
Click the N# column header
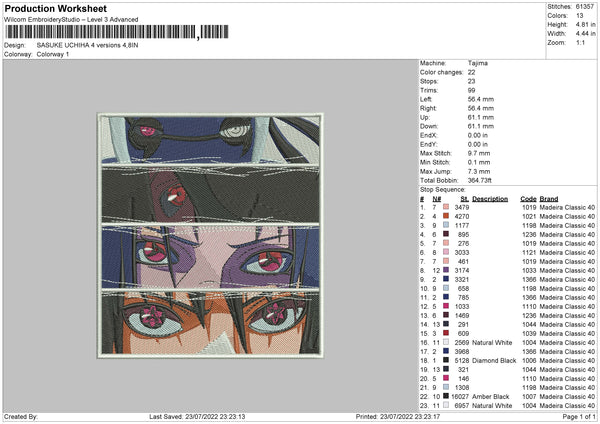[x=437, y=199]
